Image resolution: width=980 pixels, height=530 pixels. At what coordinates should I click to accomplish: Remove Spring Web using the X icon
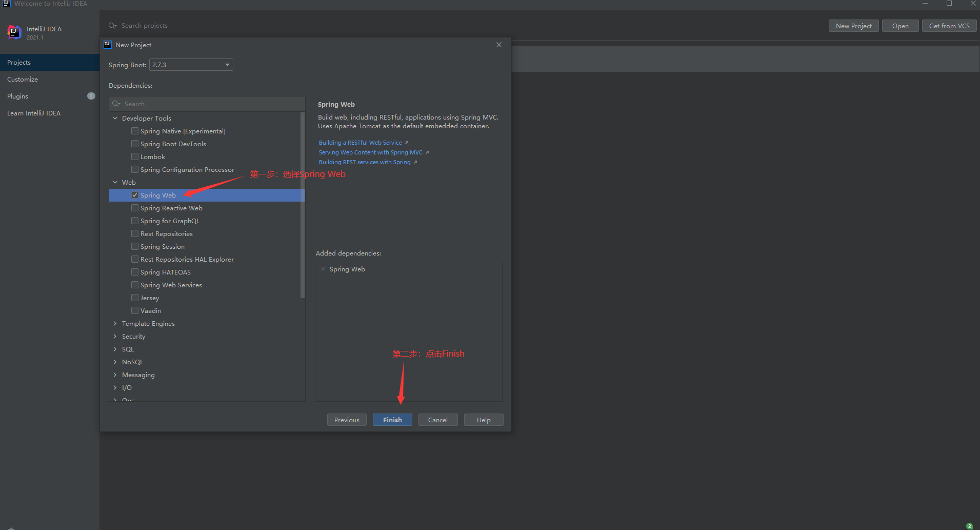(x=323, y=269)
